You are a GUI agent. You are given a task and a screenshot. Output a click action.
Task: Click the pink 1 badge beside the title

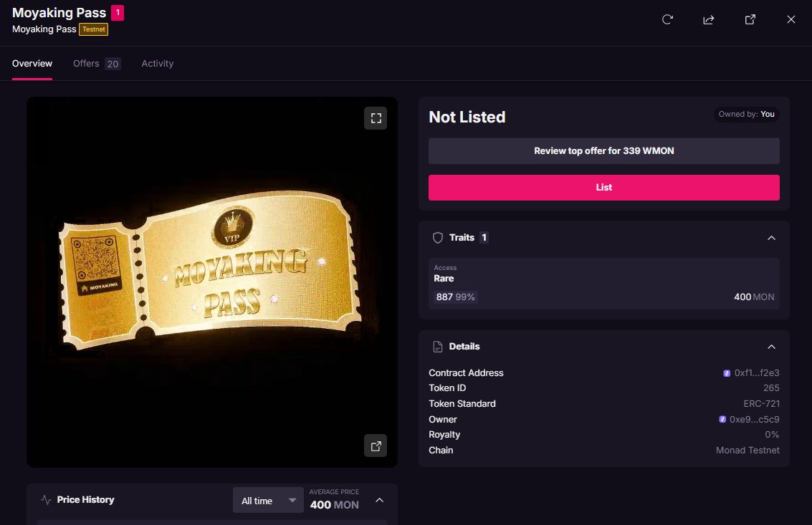point(118,12)
